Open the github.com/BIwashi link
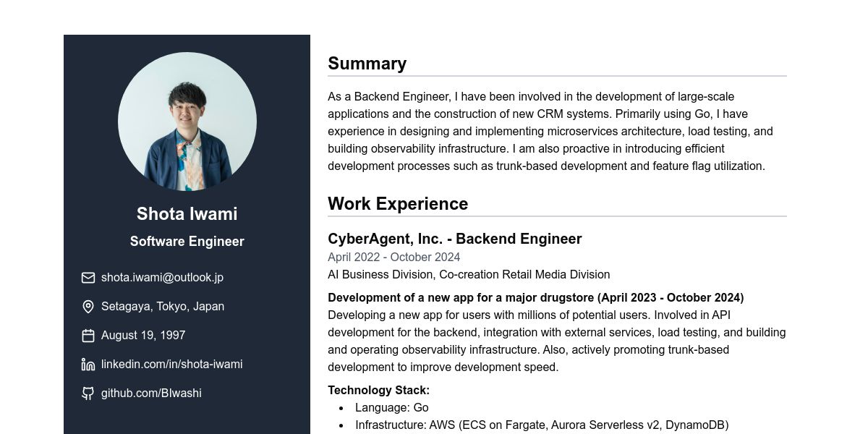868x434 pixels. [x=151, y=393]
